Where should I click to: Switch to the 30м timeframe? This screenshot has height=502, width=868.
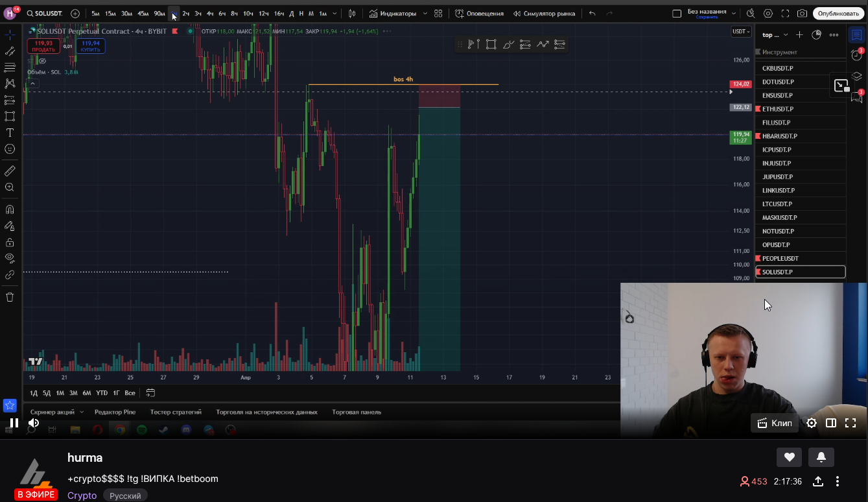click(127, 13)
